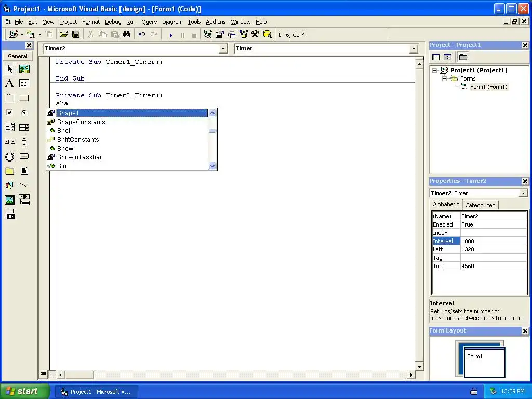Image resolution: width=532 pixels, height=399 pixels.
Task: Click View Code in Project panel
Action: tap(436, 57)
